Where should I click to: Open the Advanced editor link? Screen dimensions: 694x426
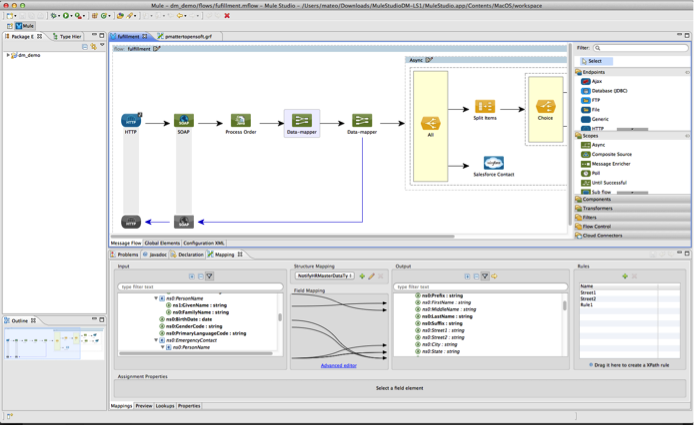(339, 365)
